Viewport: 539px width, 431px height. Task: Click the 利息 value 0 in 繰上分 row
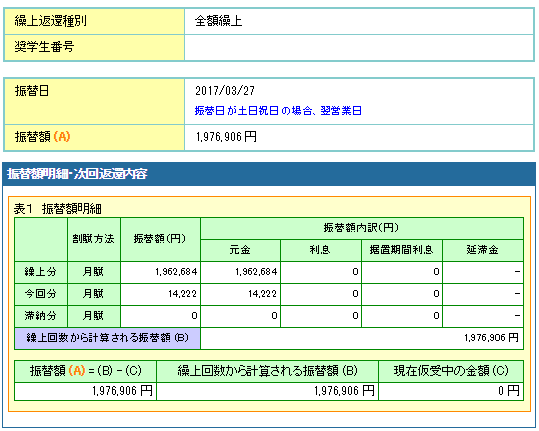355,272
